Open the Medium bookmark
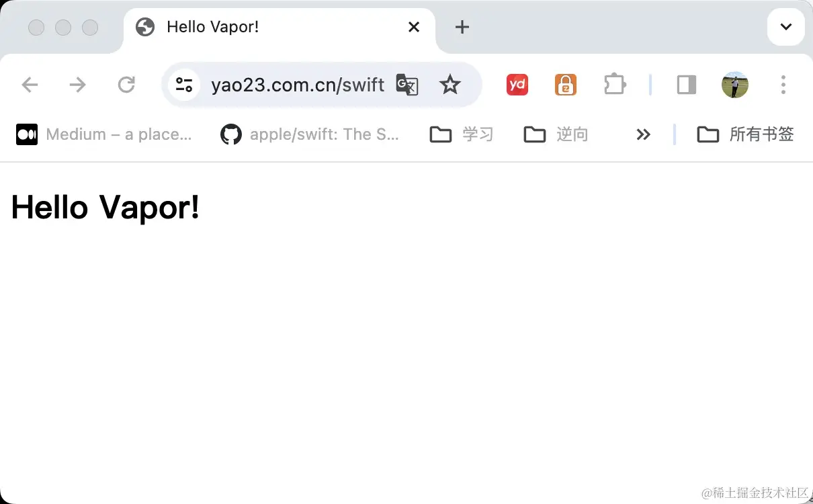The image size is (813, 504). [104, 134]
